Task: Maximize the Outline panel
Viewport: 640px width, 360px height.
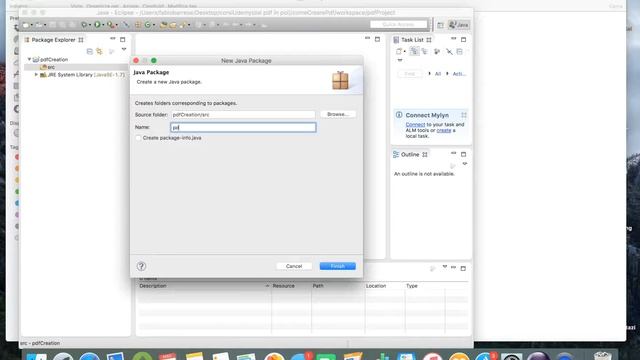Action: (x=463, y=154)
